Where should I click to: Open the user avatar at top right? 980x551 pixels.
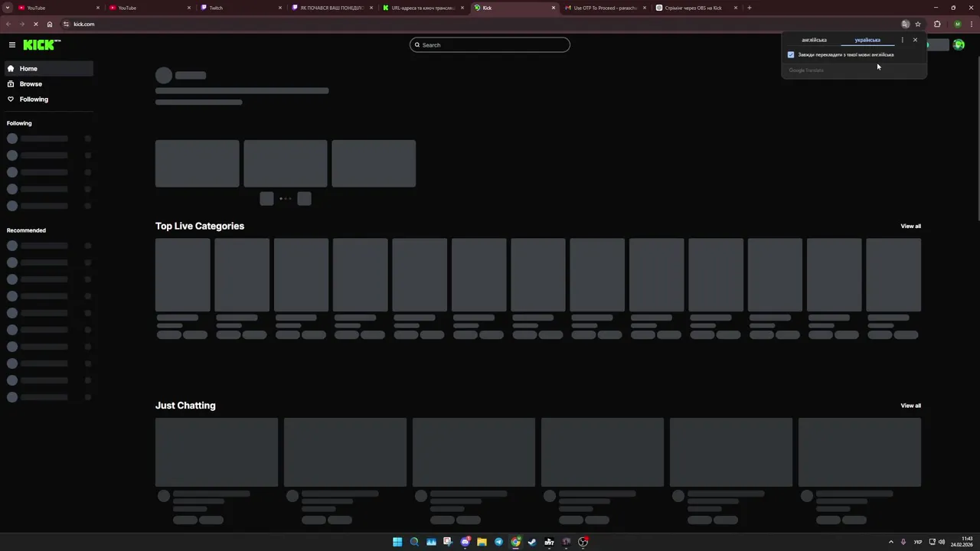[x=959, y=45]
